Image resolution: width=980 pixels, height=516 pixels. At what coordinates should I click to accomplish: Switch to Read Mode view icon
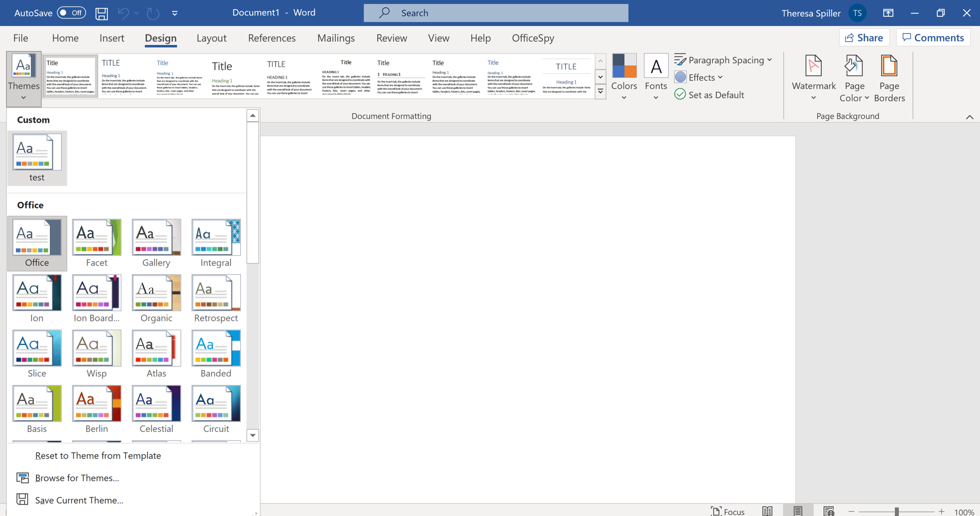tap(767, 511)
